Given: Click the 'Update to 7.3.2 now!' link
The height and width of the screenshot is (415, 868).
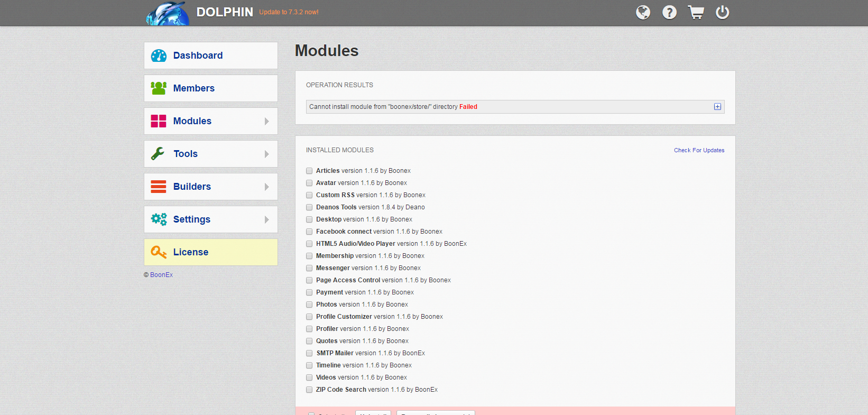Looking at the screenshot, I should 289,12.
